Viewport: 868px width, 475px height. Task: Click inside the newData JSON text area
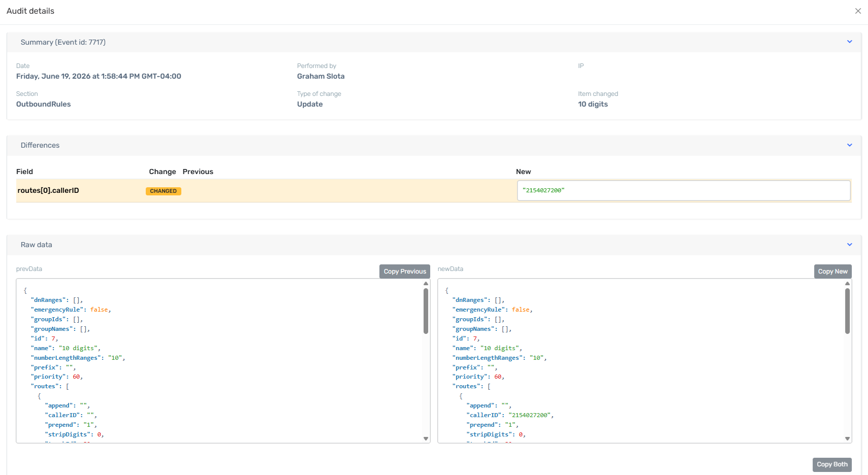pos(641,361)
